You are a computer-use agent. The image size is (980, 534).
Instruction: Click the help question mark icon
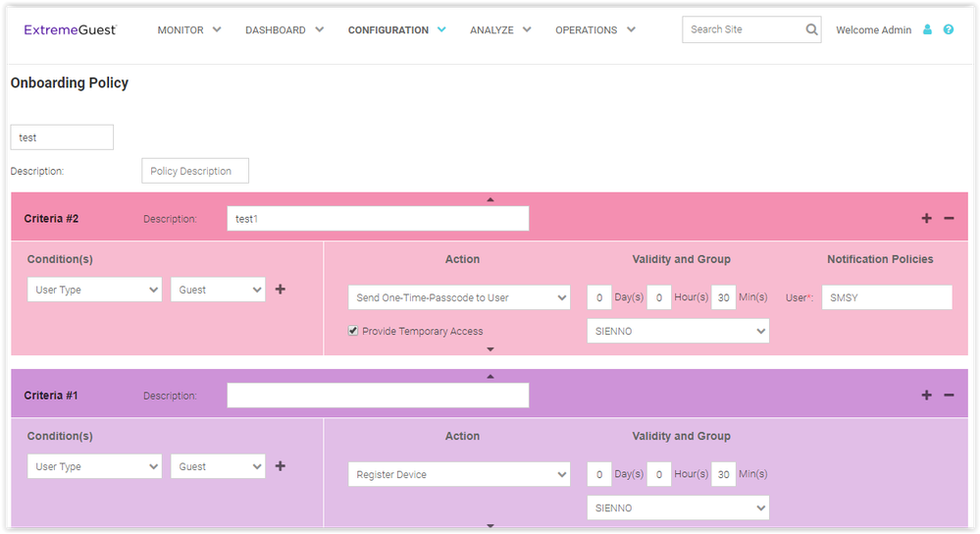point(949,30)
